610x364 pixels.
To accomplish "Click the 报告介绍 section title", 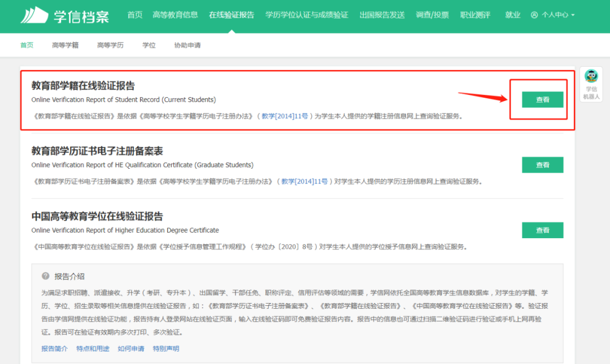I will 69,277.
